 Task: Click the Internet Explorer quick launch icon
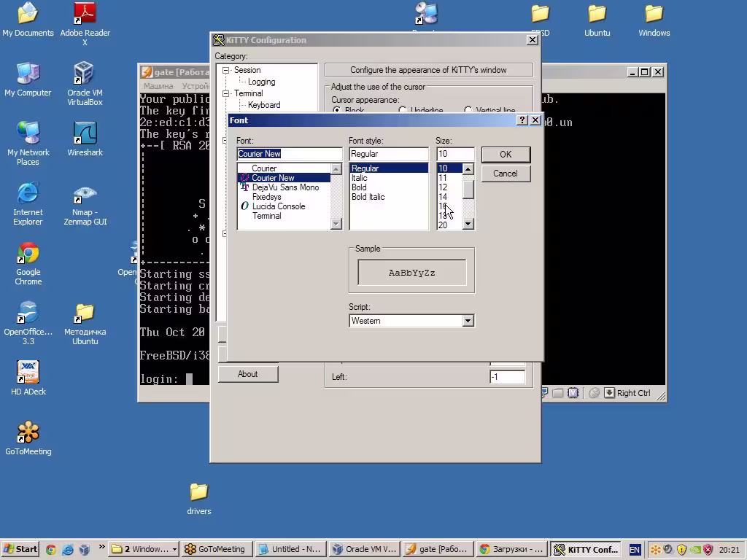click(x=68, y=550)
